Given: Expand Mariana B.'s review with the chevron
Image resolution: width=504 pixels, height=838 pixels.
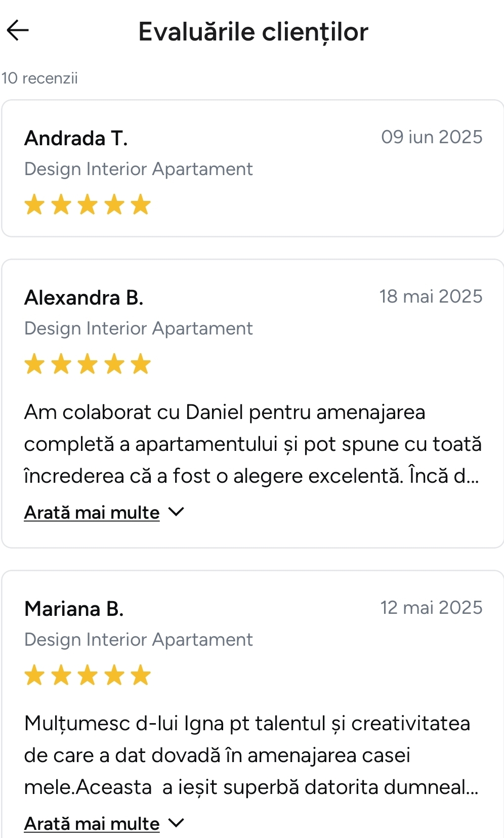Looking at the screenshot, I should [x=176, y=823].
